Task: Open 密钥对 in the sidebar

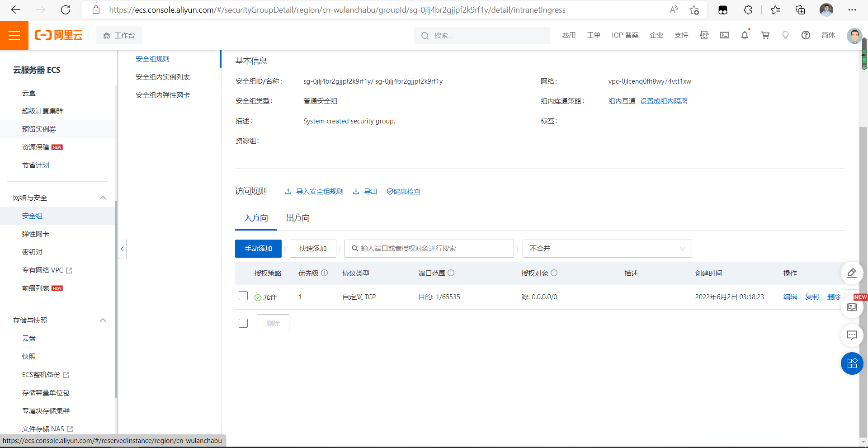Action: (x=32, y=252)
